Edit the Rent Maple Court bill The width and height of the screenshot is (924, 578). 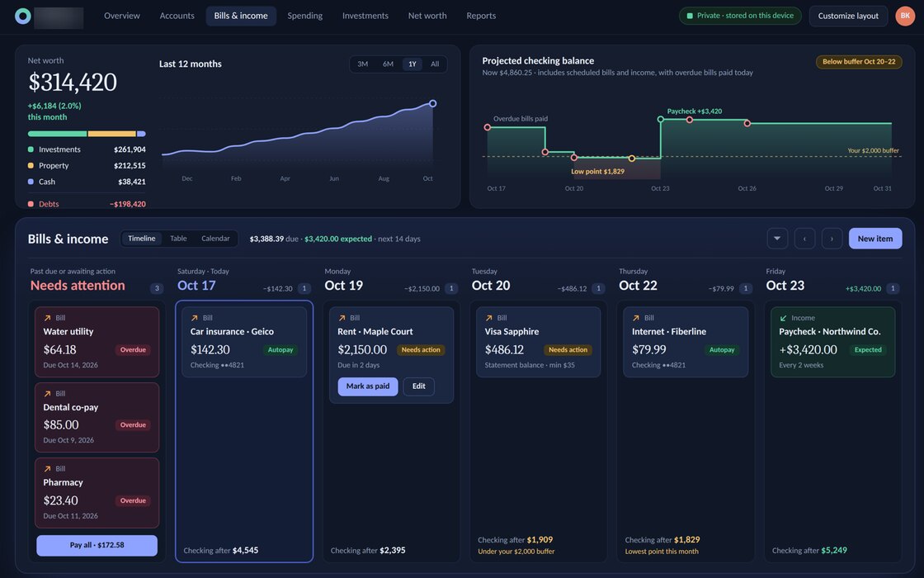click(x=418, y=386)
